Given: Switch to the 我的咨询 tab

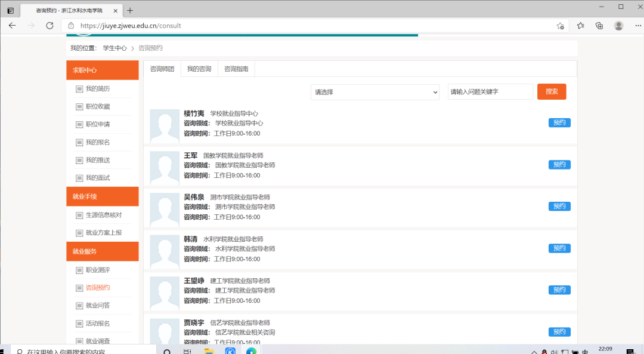Looking at the screenshot, I should coord(199,69).
